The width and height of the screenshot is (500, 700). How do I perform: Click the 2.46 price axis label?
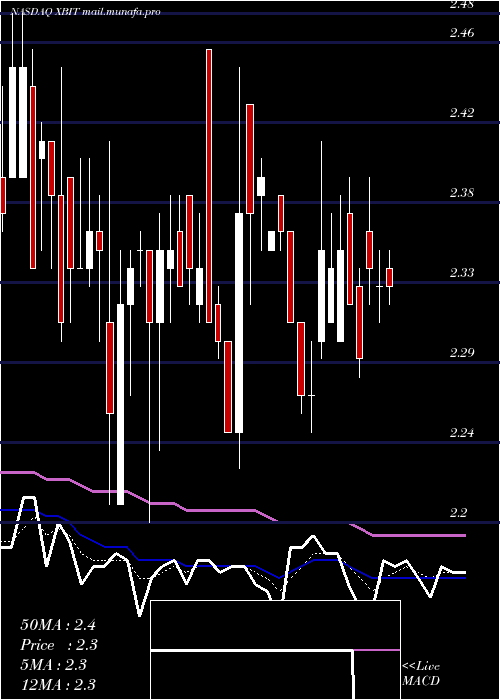coord(462,33)
